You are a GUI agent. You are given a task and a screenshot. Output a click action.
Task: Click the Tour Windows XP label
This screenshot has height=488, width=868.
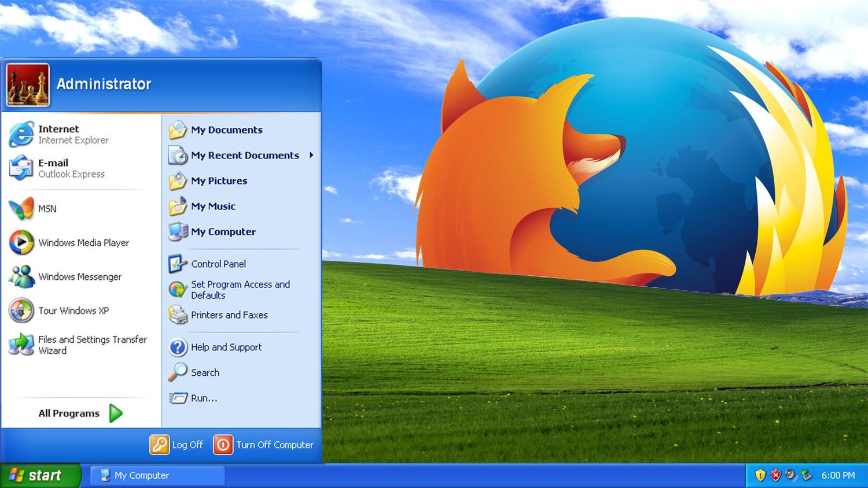(x=73, y=310)
